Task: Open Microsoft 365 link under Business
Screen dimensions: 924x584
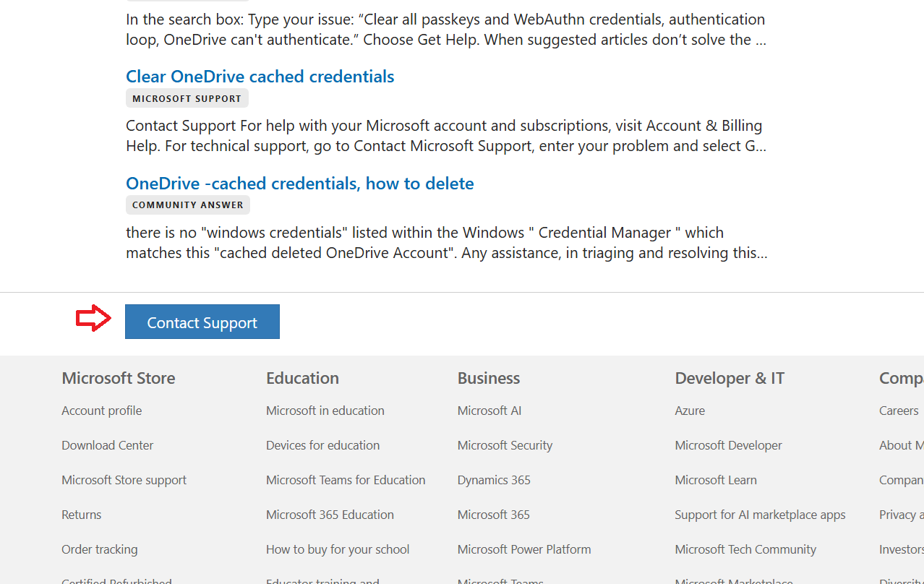Action: click(x=494, y=515)
